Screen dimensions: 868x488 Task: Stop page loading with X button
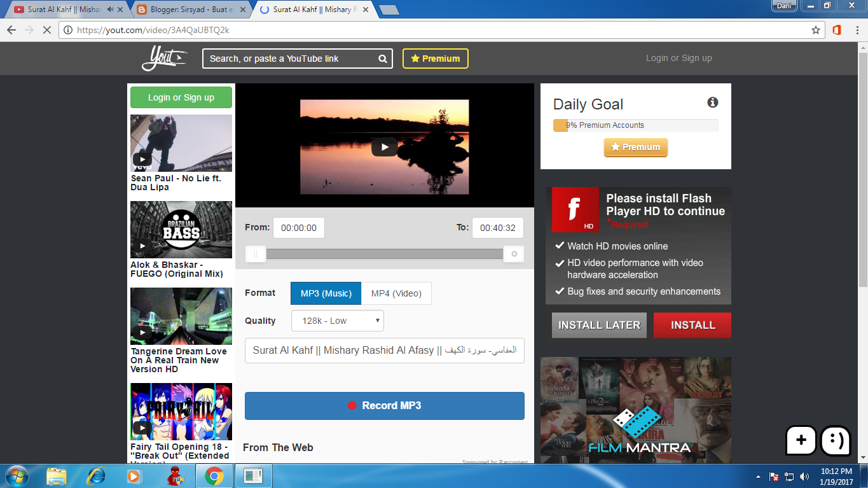tap(47, 30)
